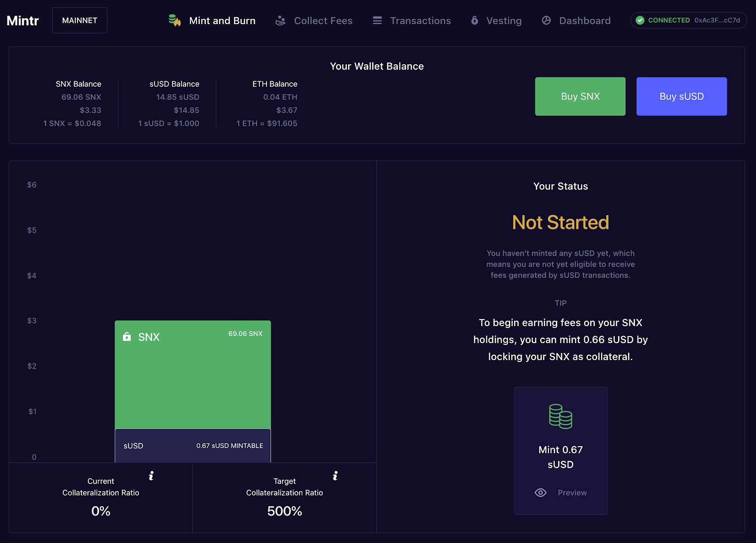Screen dimensions: 756x543
Task: Click the sUSD mintable bar segment
Action: (x=193, y=446)
